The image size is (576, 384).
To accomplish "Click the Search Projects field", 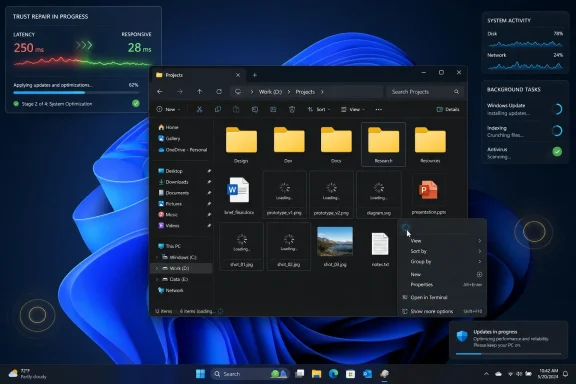I will (x=425, y=92).
